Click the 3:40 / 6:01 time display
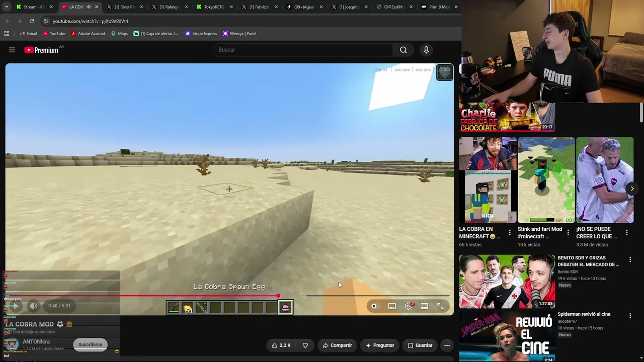 pos(59,306)
